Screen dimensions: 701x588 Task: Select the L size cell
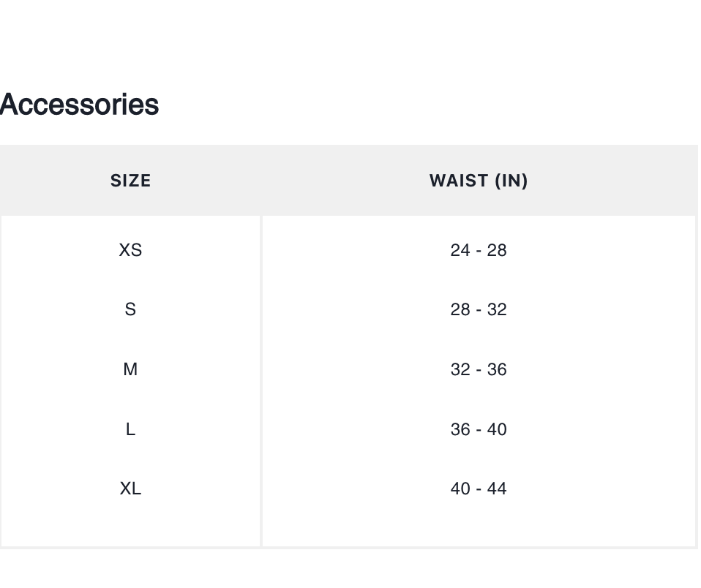pos(130,429)
